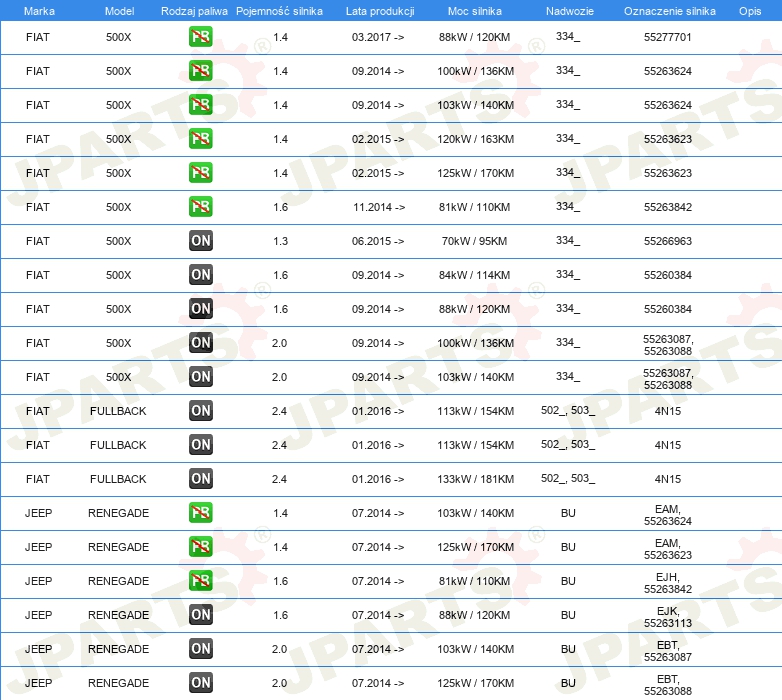Click diesel ON icon in FULLBACK 133kW/181KM row
Viewport: 782px width, 700px height.
(200, 479)
